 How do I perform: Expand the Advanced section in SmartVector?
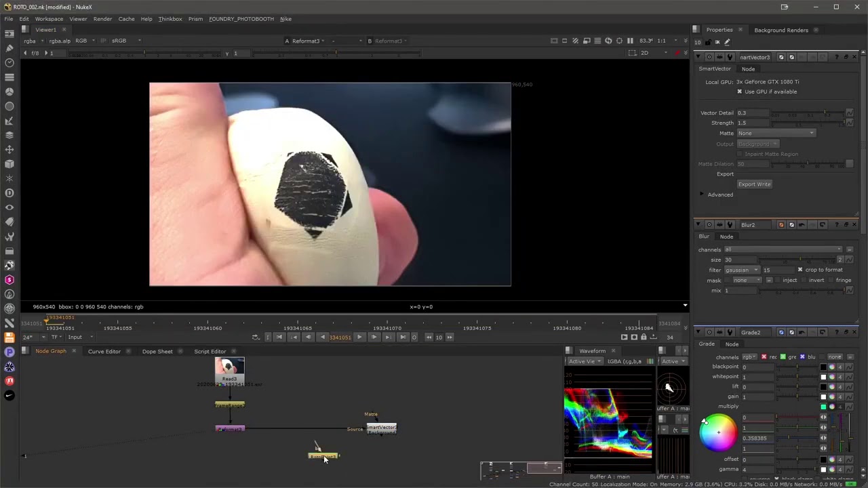tap(702, 195)
